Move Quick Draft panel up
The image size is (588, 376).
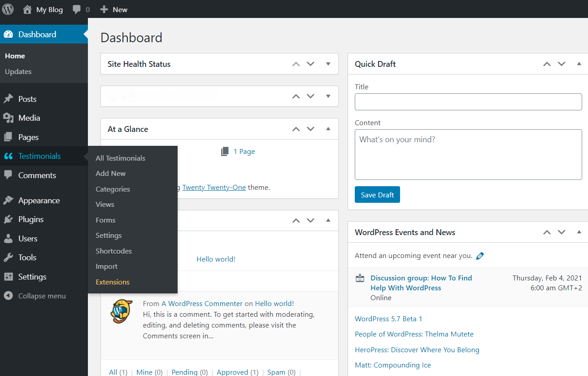click(x=547, y=64)
